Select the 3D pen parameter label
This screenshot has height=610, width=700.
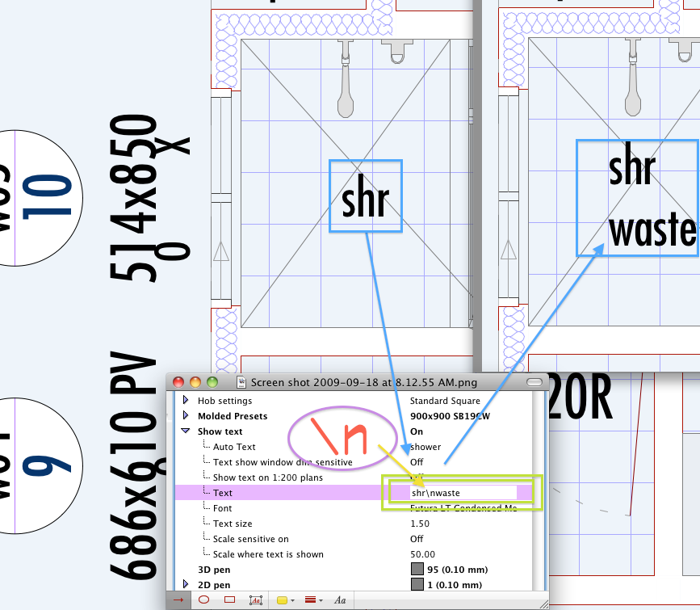point(214,570)
